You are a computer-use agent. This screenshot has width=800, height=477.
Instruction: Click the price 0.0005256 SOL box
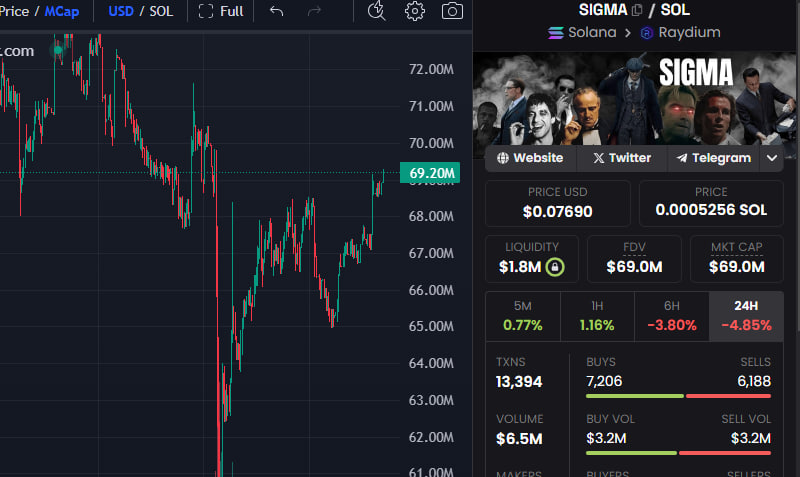point(711,204)
